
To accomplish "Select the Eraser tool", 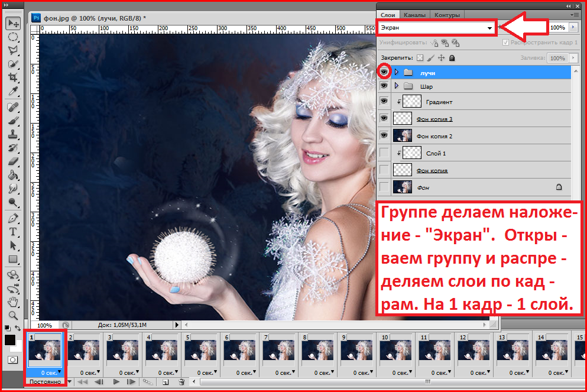I will pyautogui.click(x=13, y=161).
